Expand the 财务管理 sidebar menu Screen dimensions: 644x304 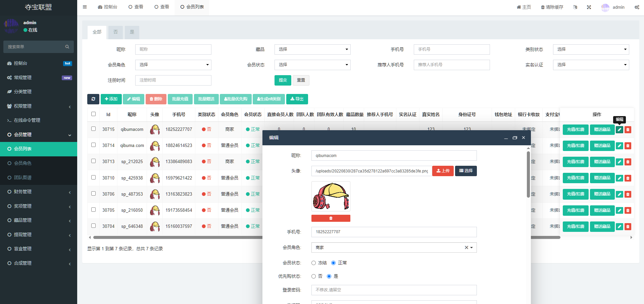[39, 192]
